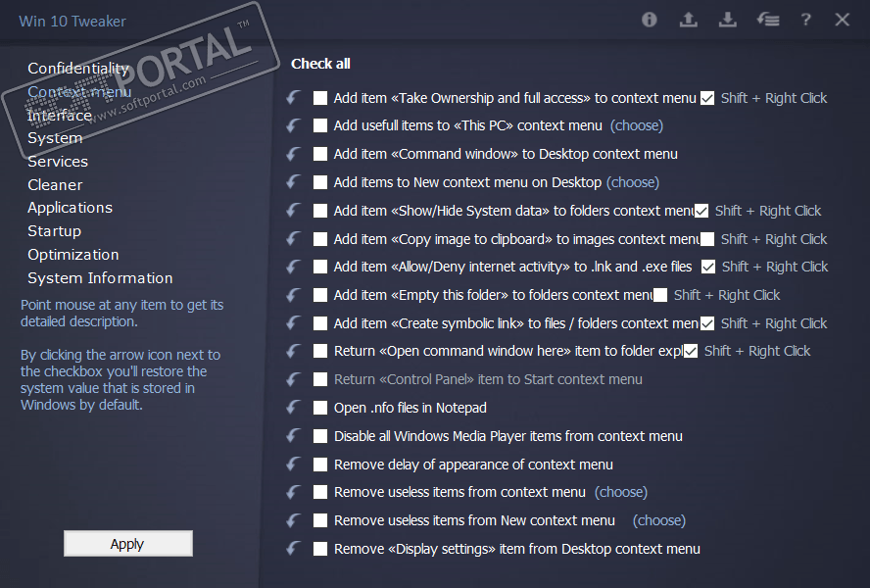Viewport: 870px width, 588px height.
Task: Restore default for Open command window here
Action: pyautogui.click(x=294, y=351)
